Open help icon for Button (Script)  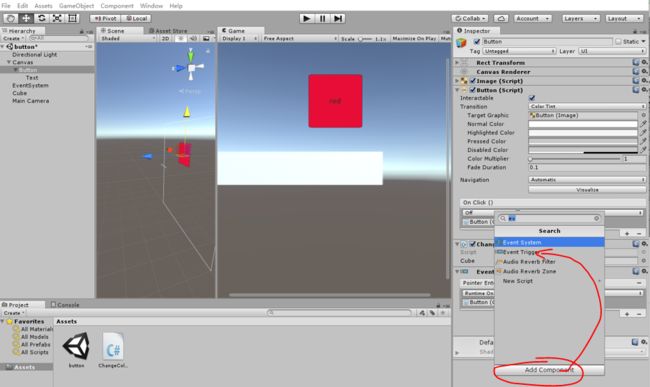635,89
